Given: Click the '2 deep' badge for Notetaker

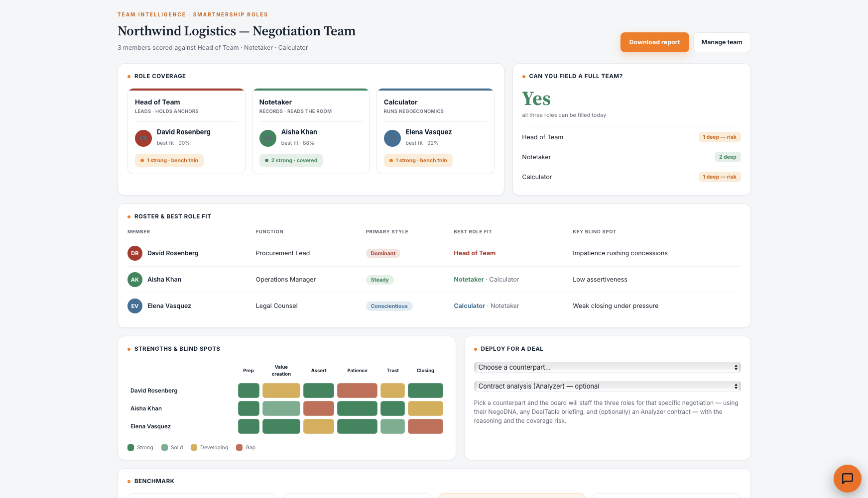Looking at the screenshot, I should [x=728, y=157].
